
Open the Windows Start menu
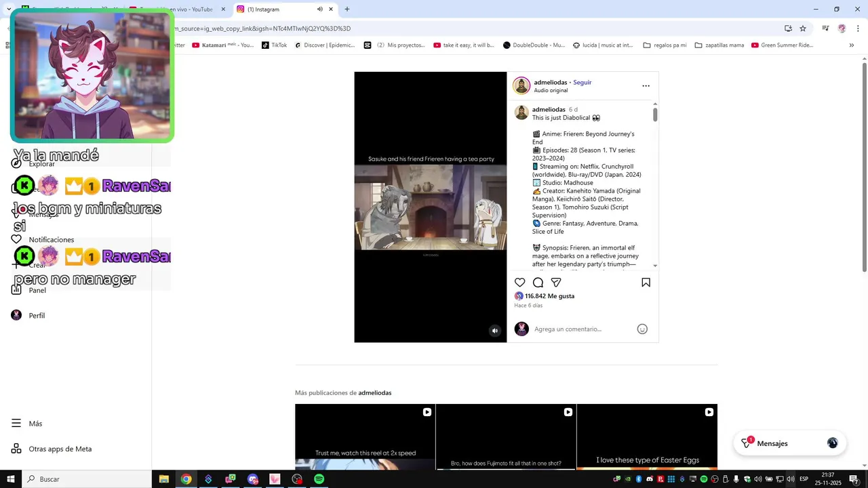coord(11,479)
